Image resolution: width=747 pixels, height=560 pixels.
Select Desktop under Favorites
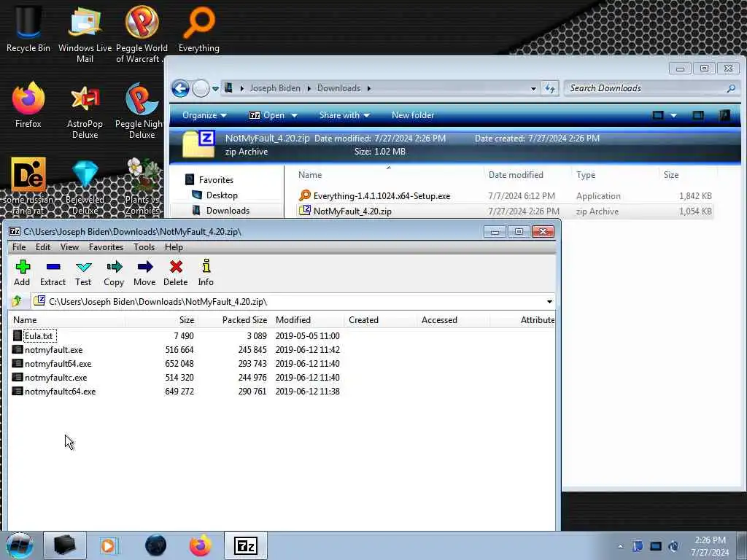pos(222,195)
